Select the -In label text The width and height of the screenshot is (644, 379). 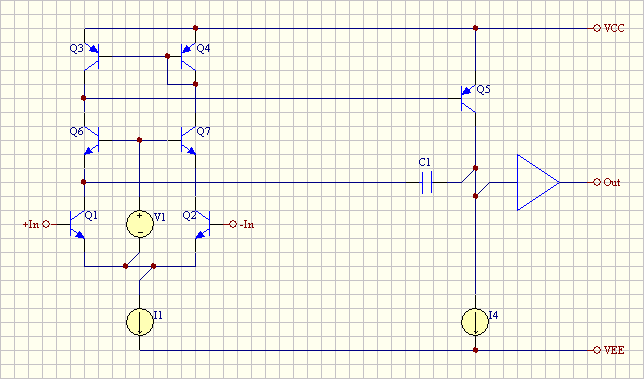[x=247, y=224]
